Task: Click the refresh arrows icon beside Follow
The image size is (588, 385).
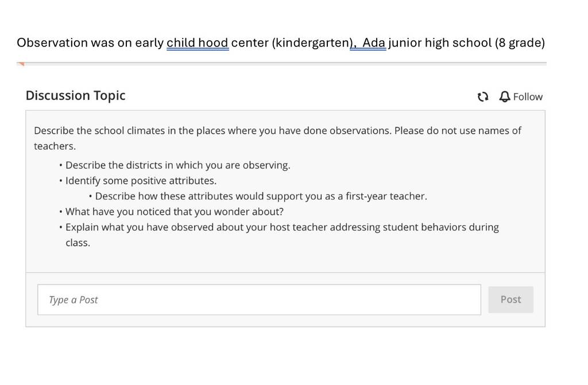Action: 482,97
